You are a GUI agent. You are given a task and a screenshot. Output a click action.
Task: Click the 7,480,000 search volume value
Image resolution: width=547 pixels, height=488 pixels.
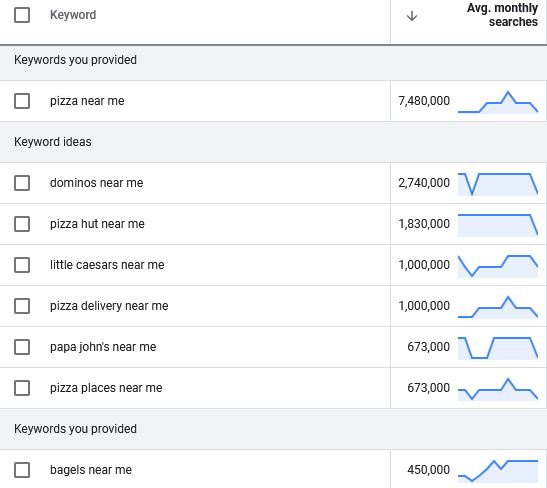[424, 101]
